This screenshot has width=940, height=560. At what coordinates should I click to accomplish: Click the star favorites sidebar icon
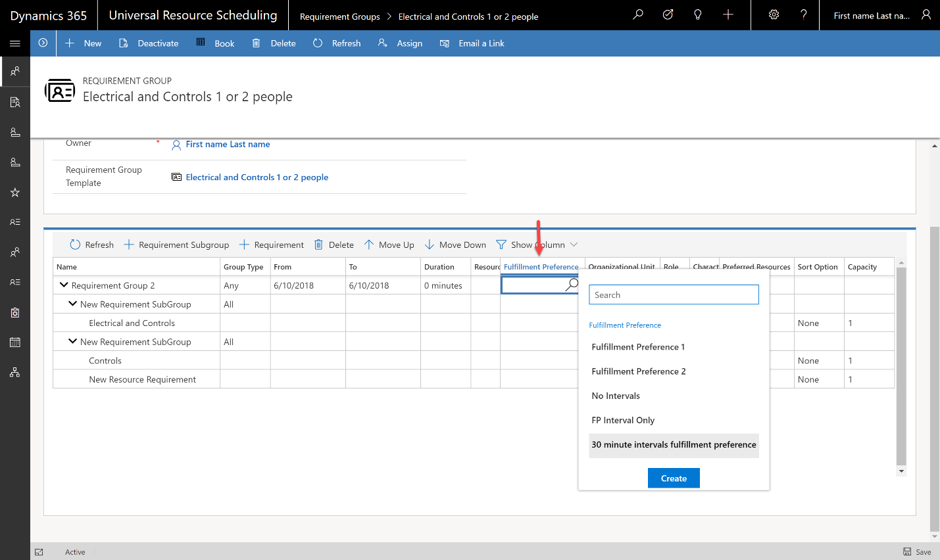click(15, 192)
